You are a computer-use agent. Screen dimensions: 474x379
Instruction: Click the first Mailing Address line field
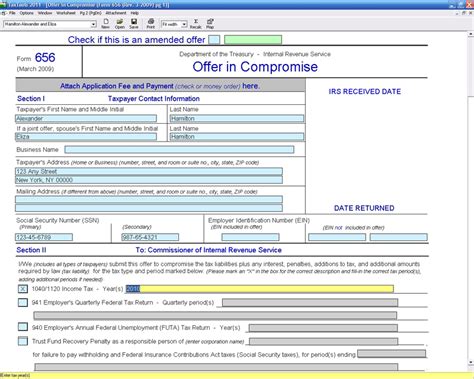[x=149, y=199]
